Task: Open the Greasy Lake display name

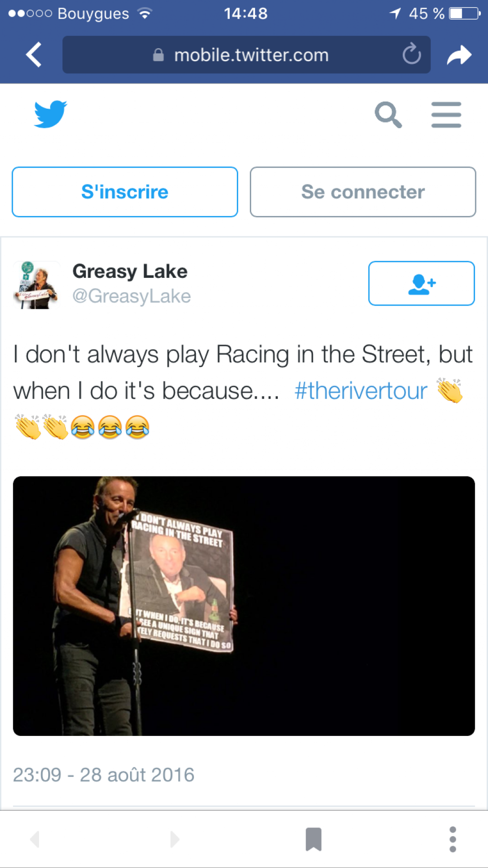Action: (x=130, y=271)
